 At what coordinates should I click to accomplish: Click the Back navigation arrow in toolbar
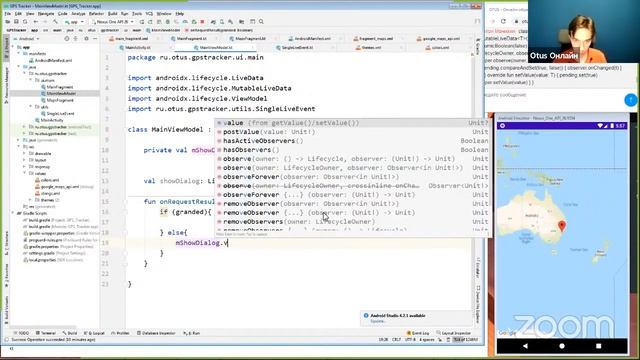36,22
